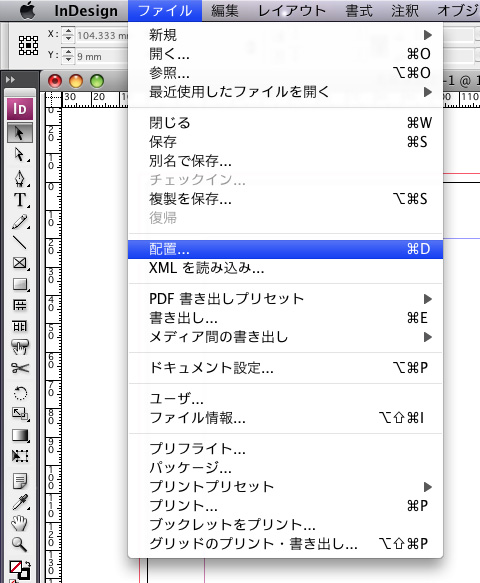Click the X value field 104.333 mm
The height and width of the screenshot is (583, 480).
(102, 35)
